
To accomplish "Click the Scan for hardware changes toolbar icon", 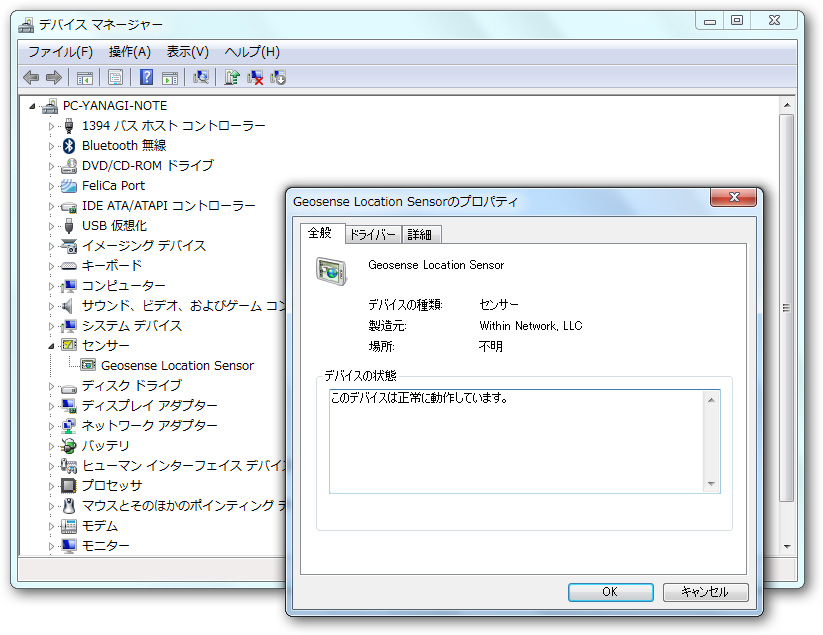I will tap(200, 78).
